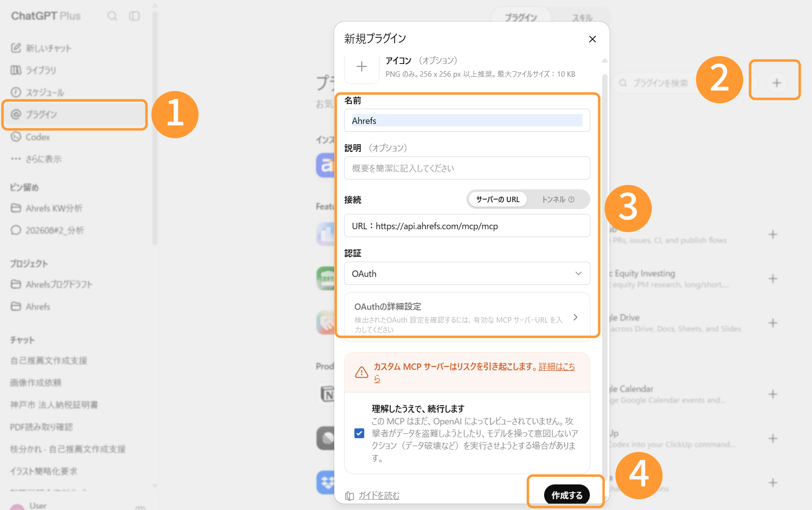Switch to the プラグイン top tab
812x510 pixels.
[521, 17]
